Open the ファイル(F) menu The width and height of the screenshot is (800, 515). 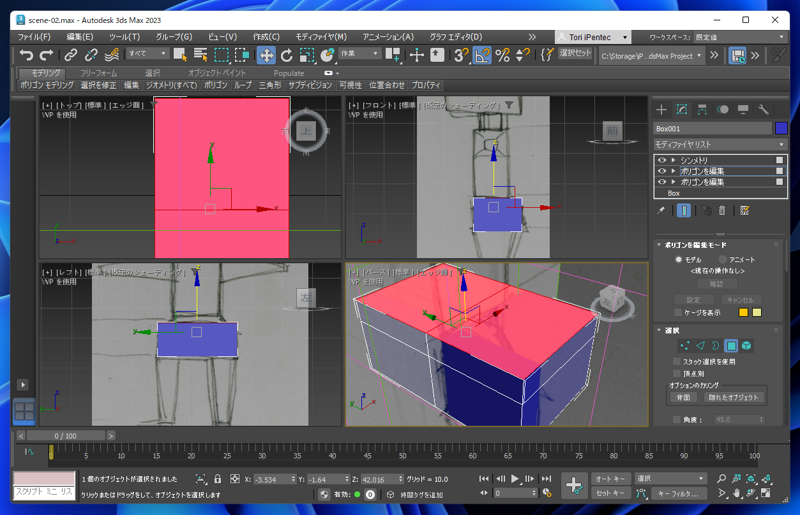coord(34,37)
